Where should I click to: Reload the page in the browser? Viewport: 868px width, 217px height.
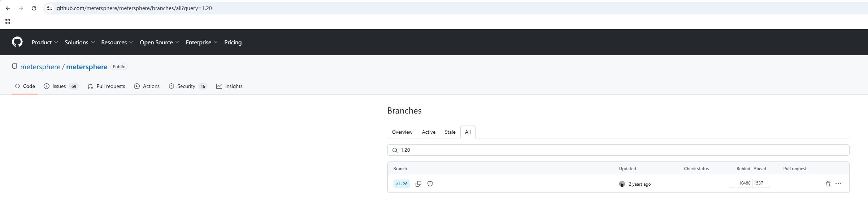point(34,8)
